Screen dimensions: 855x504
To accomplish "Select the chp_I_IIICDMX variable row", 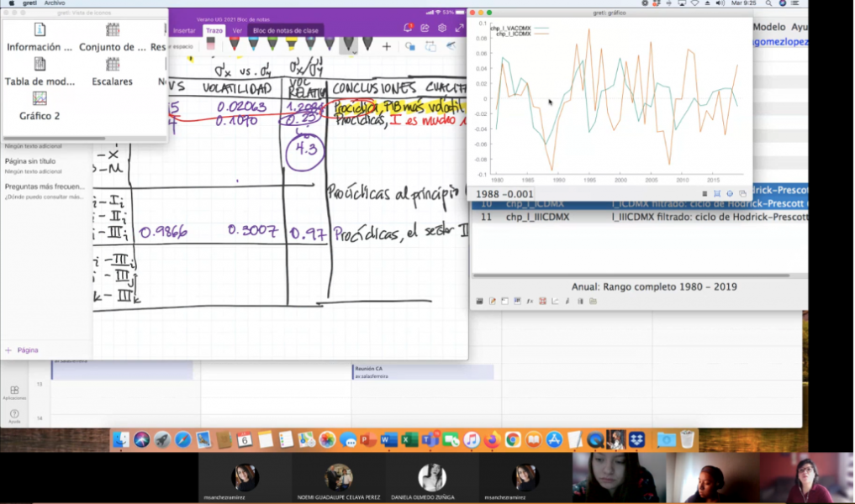I will [x=537, y=218].
